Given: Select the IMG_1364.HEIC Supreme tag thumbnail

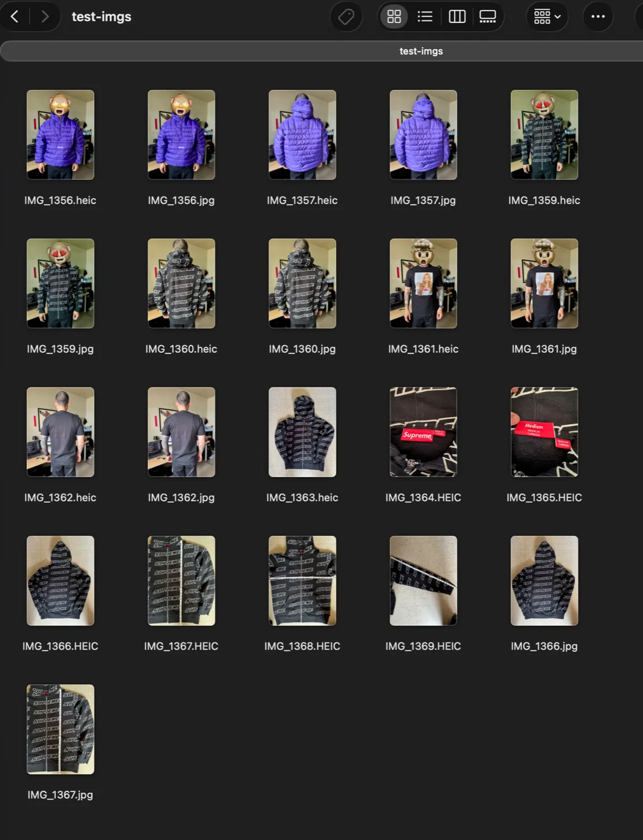Looking at the screenshot, I should tap(423, 432).
